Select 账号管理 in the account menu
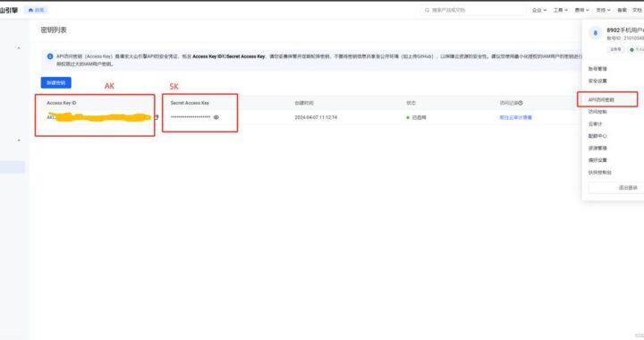 pos(597,69)
